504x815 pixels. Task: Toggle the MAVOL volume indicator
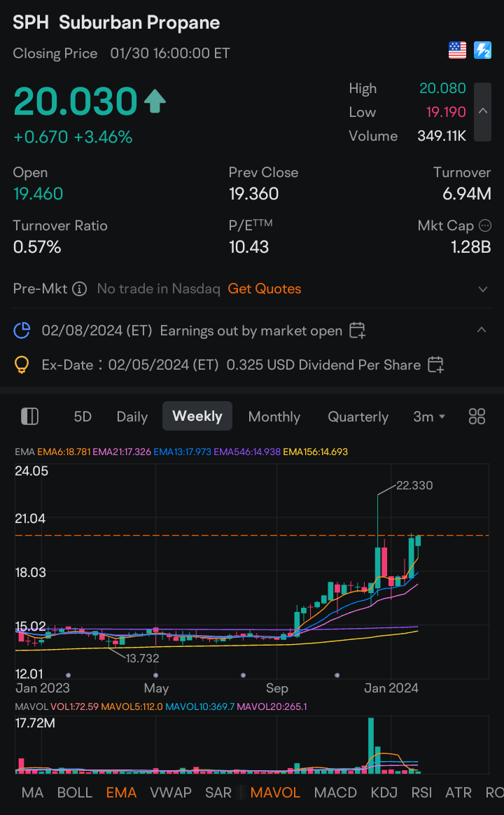pyautogui.click(x=275, y=793)
